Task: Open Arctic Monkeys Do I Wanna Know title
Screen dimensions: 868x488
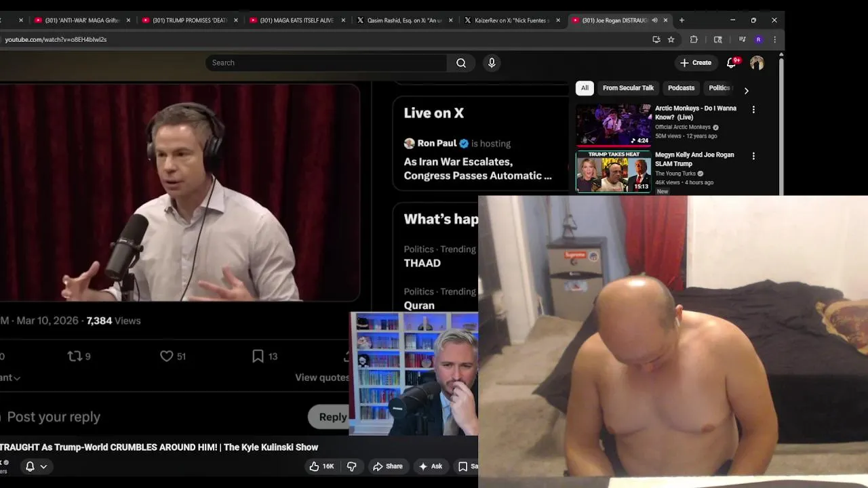Action: (x=696, y=113)
